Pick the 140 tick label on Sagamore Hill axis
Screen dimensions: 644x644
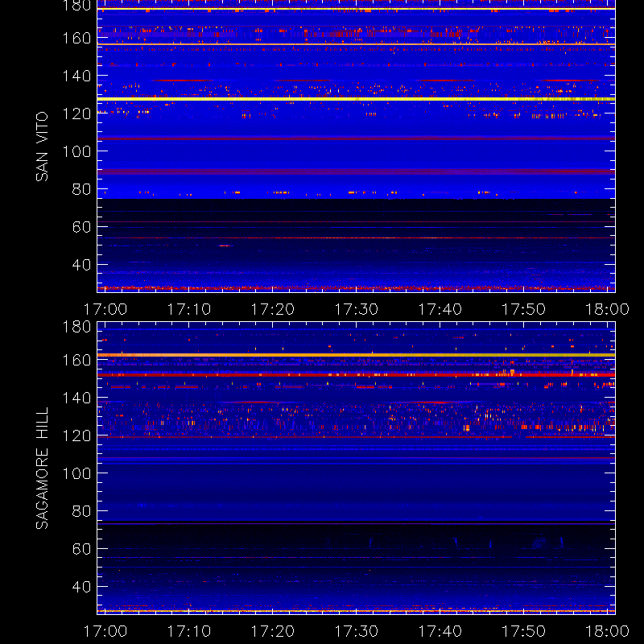coord(76,398)
